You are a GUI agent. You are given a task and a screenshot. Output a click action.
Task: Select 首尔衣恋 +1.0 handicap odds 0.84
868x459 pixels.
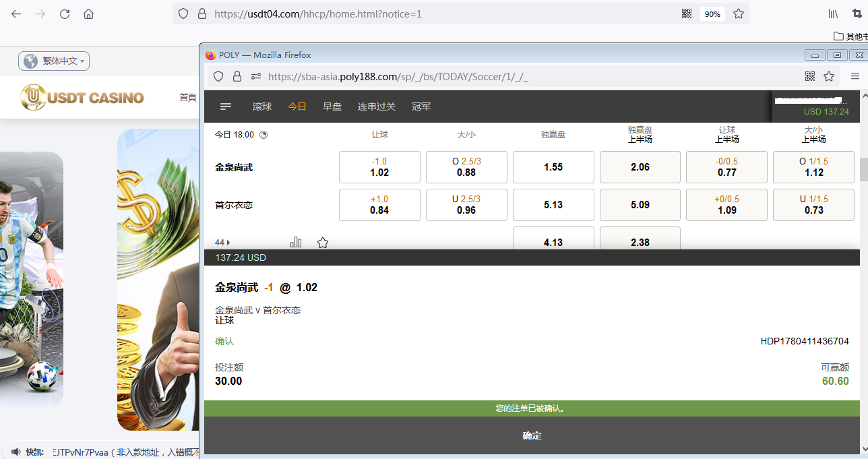click(x=379, y=205)
